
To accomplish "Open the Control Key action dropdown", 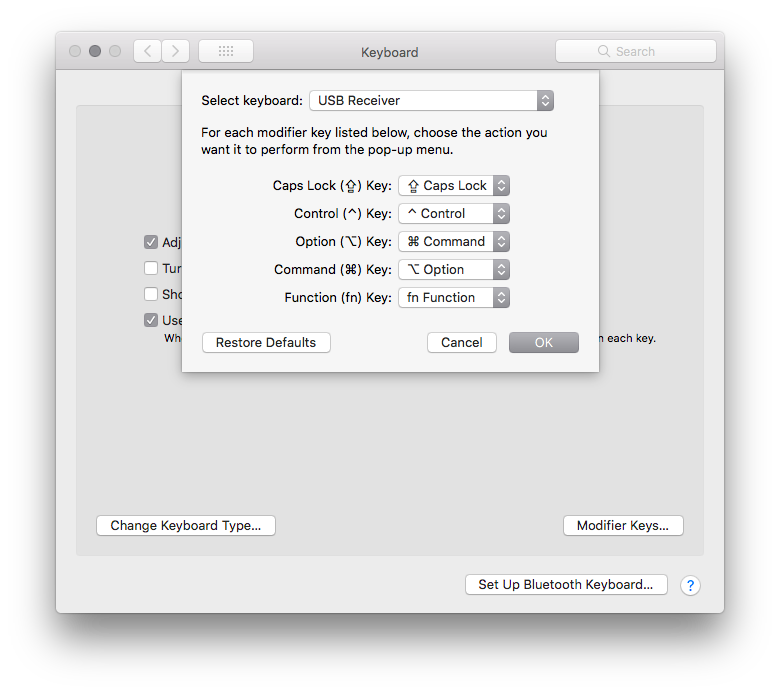I will [x=454, y=213].
